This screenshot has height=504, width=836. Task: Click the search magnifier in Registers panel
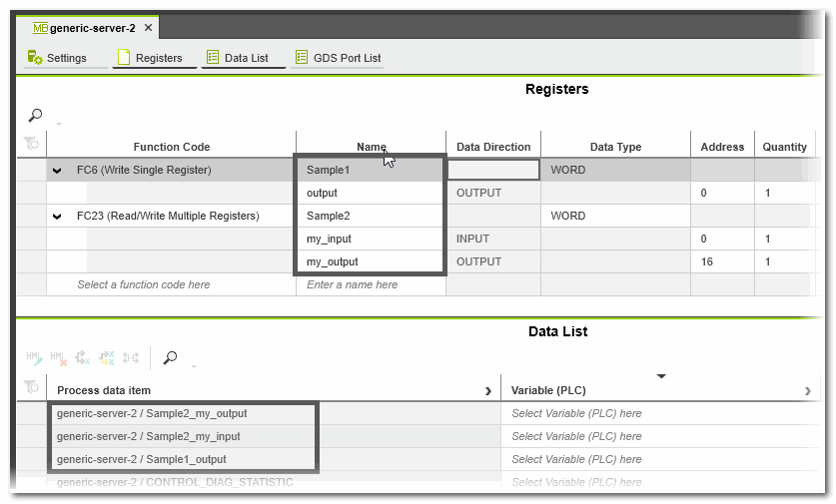(x=35, y=116)
